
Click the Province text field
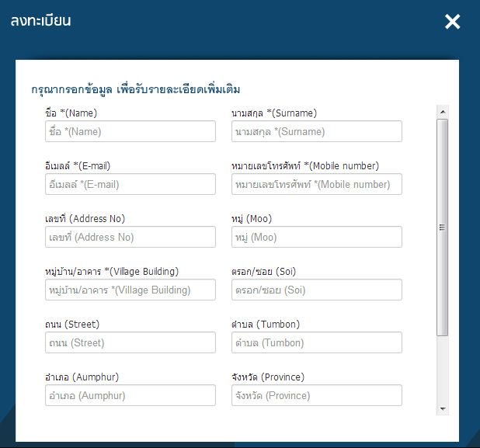coord(317,396)
